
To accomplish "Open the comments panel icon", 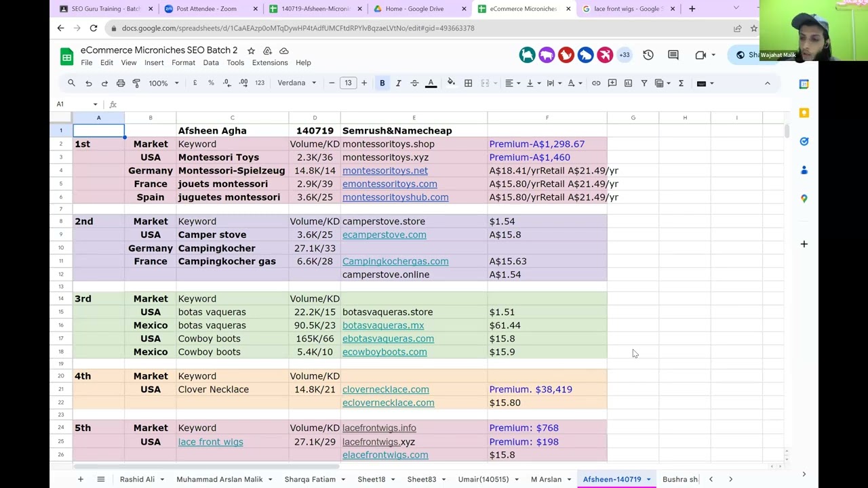I will [x=673, y=55].
